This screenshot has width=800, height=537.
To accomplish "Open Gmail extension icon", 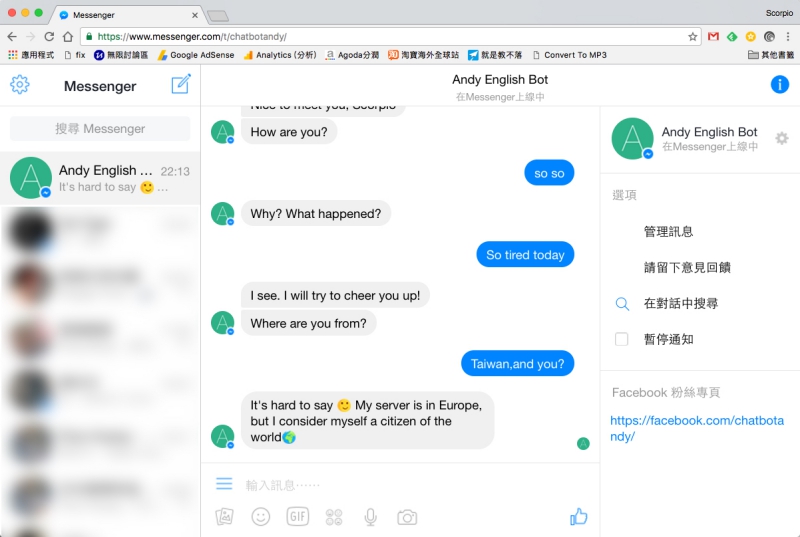I will click(713, 36).
